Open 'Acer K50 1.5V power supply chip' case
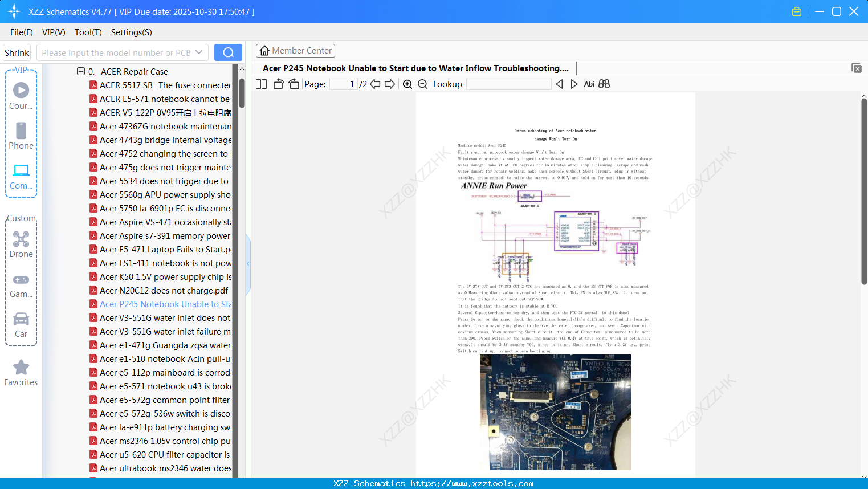 coord(161,277)
